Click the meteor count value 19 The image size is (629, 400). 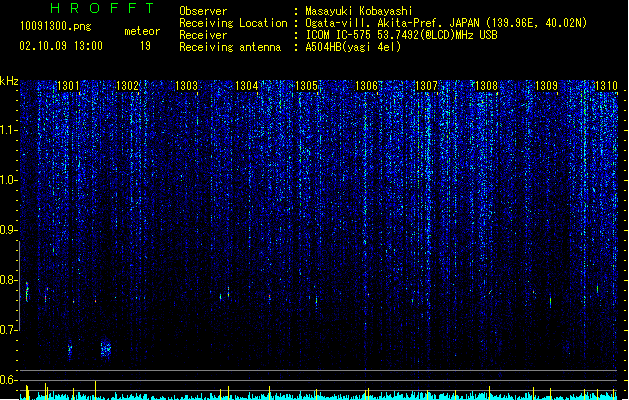coord(145,46)
